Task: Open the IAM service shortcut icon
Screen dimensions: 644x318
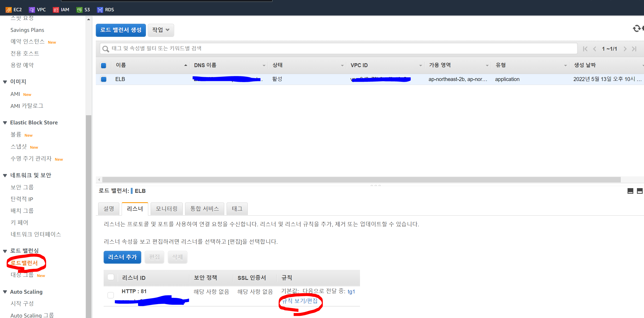Action: coord(56,10)
